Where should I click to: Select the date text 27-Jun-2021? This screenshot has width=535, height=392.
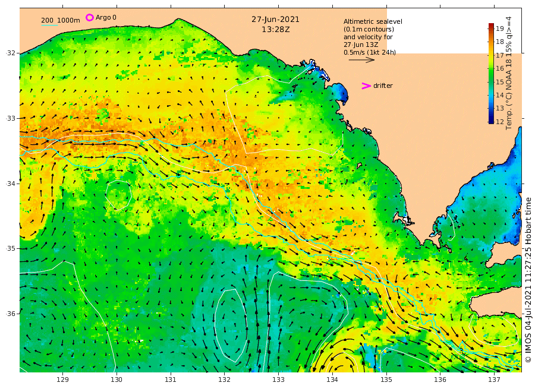coord(275,20)
